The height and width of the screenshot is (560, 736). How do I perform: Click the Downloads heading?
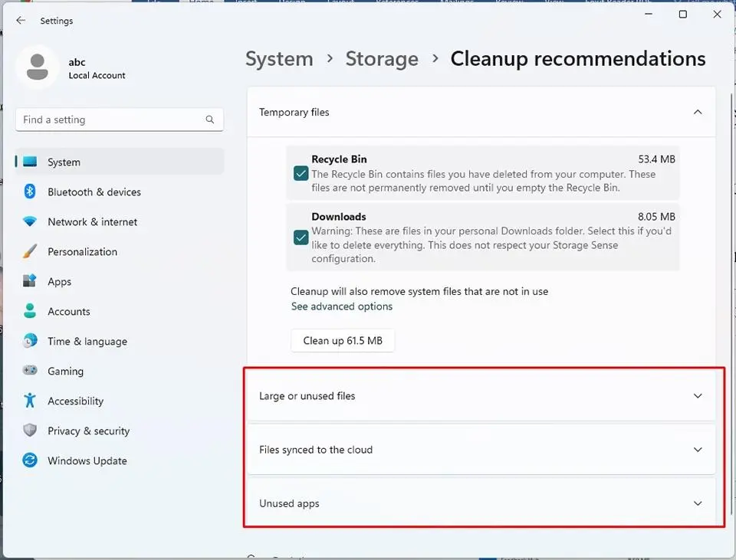pyautogui.click(x=338, y=216)
